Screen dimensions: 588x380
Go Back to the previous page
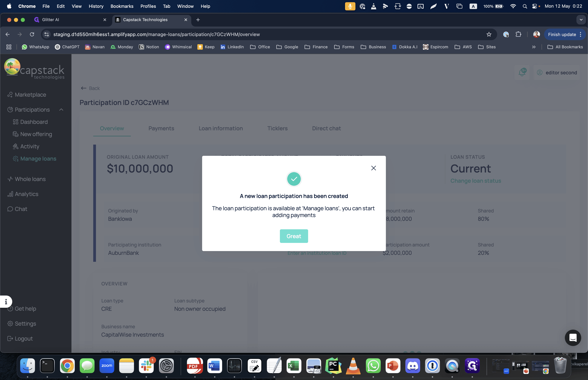coord(90,88)
